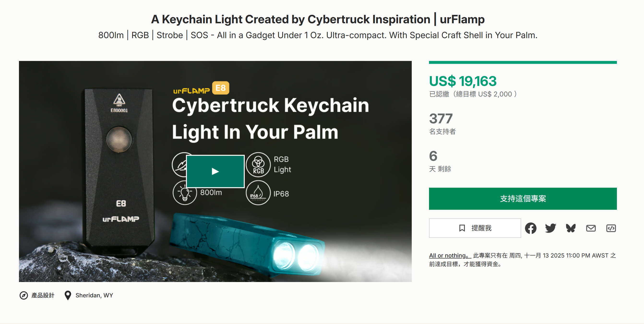Image resolution: width=644 pixels, height=324 pixels.
Task: Click the US$ 19,163 pledged amount
Action: pyautogui.click(x=463, y=81)
